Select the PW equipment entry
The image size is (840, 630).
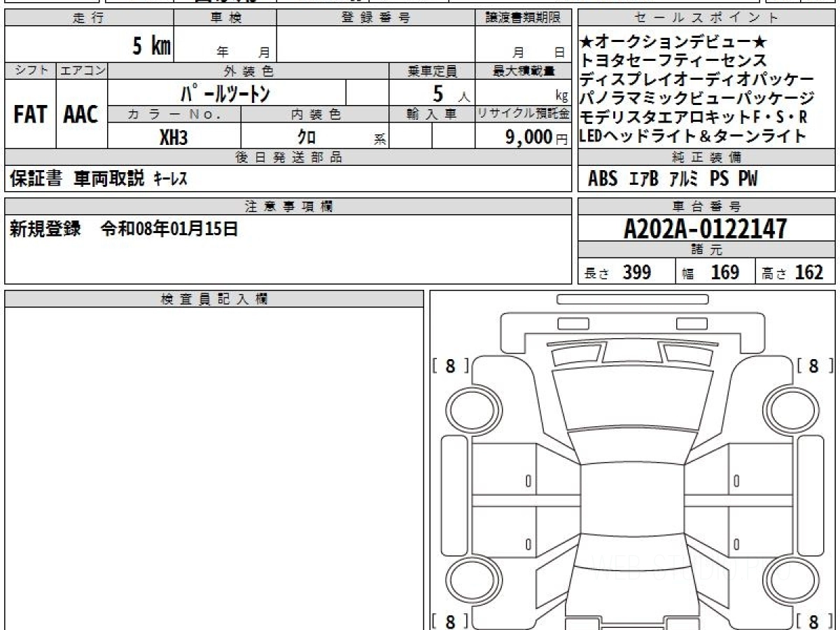click(748, 179)
